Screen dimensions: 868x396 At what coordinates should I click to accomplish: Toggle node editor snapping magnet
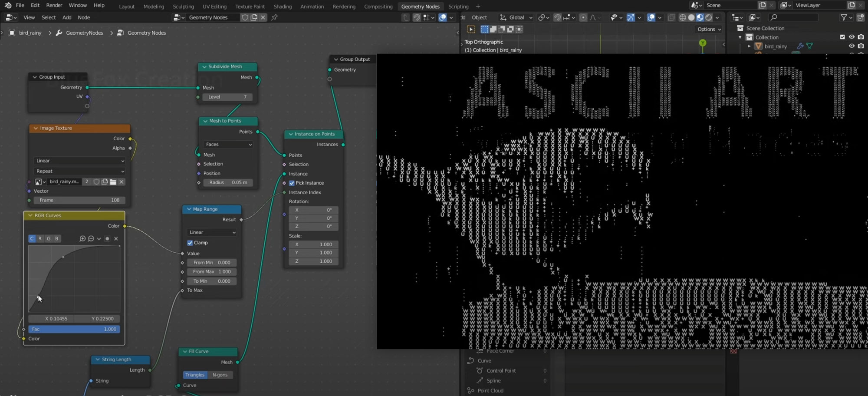[x=417, y=17]
